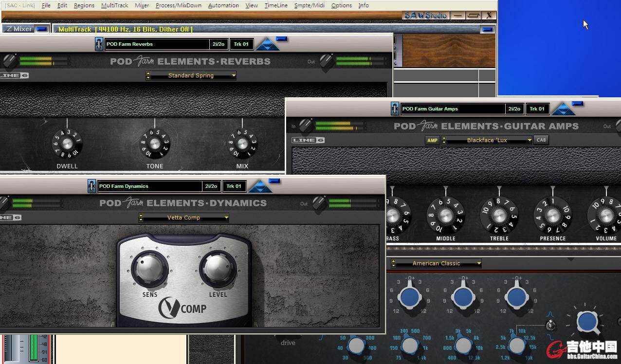Click small blue button atop Dynamics window
Screen dimensions: 621x364
click(x=274, y=181)
